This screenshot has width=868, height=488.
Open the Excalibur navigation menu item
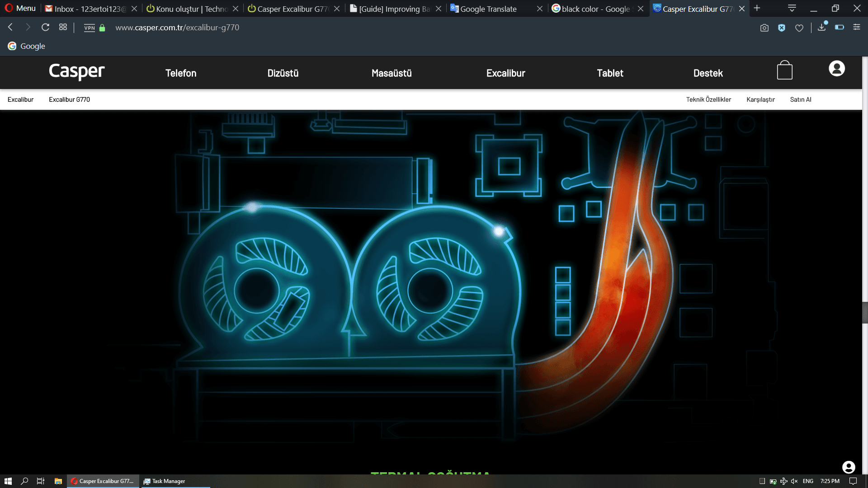pos(505,73)
